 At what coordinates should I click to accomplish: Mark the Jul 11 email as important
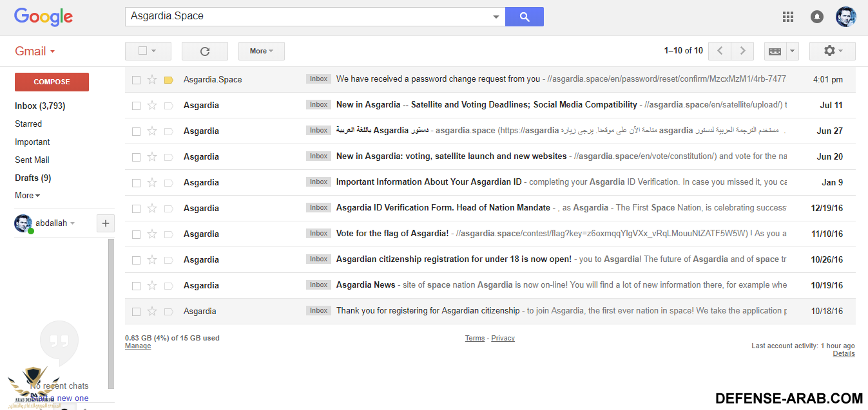(169, 106)
